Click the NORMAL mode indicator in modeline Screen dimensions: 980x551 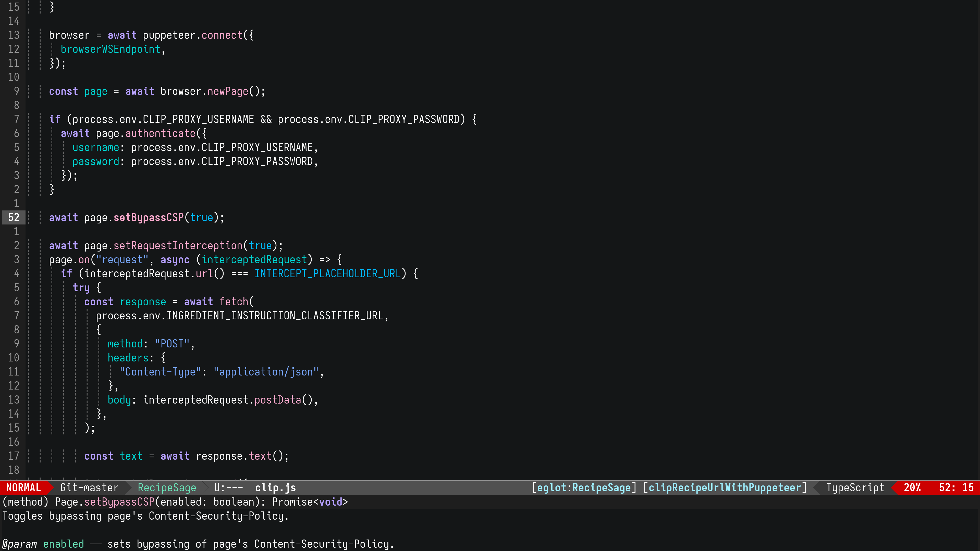point(23,487)
